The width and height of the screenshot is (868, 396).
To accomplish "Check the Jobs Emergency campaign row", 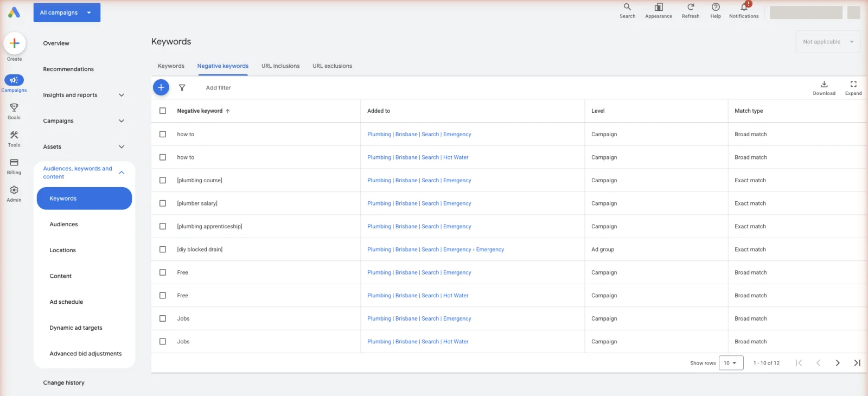I will (163, 318).
